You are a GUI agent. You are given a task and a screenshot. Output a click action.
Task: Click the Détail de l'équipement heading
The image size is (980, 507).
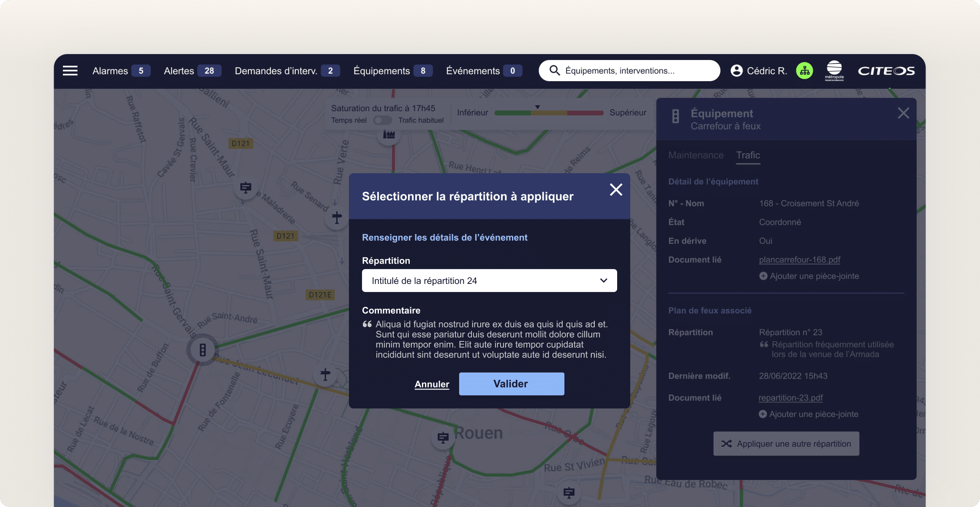[713, 182]
